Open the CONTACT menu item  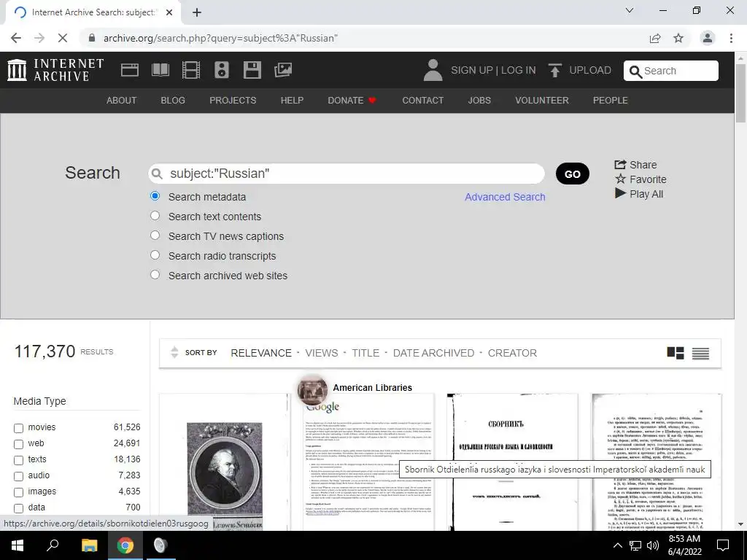(x=422, y=101)
